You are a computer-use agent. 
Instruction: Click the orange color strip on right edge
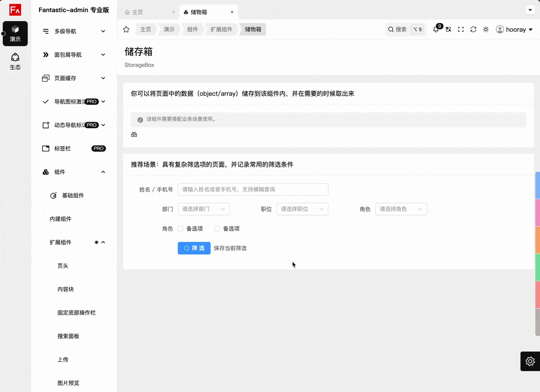(x=538, y=240)
